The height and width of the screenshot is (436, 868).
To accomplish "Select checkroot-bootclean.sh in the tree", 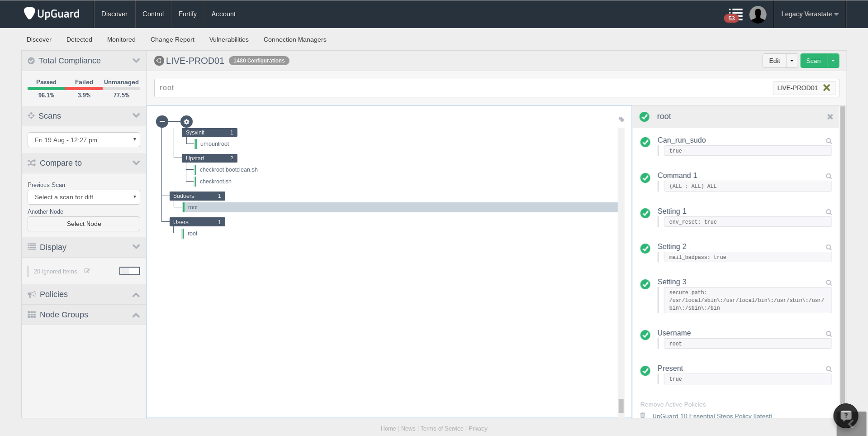I will coord(228,170).
